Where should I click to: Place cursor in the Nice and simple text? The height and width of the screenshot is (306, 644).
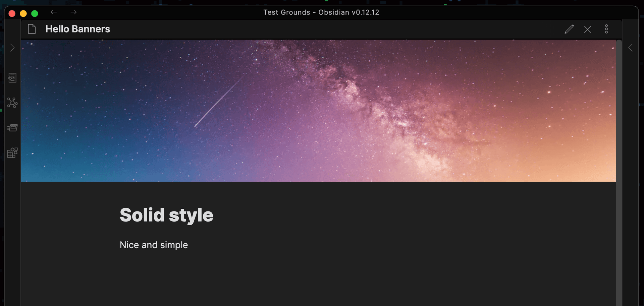[x=154, y=245]
